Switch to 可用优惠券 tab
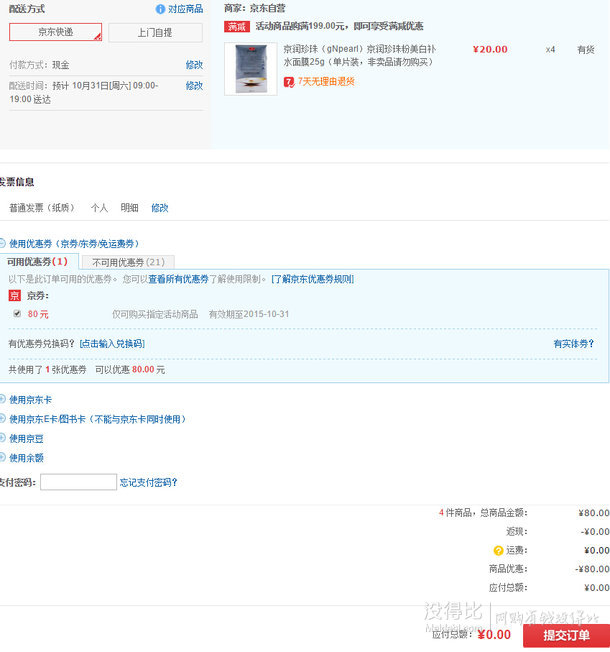The height and width of the screenshot is (652, 610). point(37,262)
